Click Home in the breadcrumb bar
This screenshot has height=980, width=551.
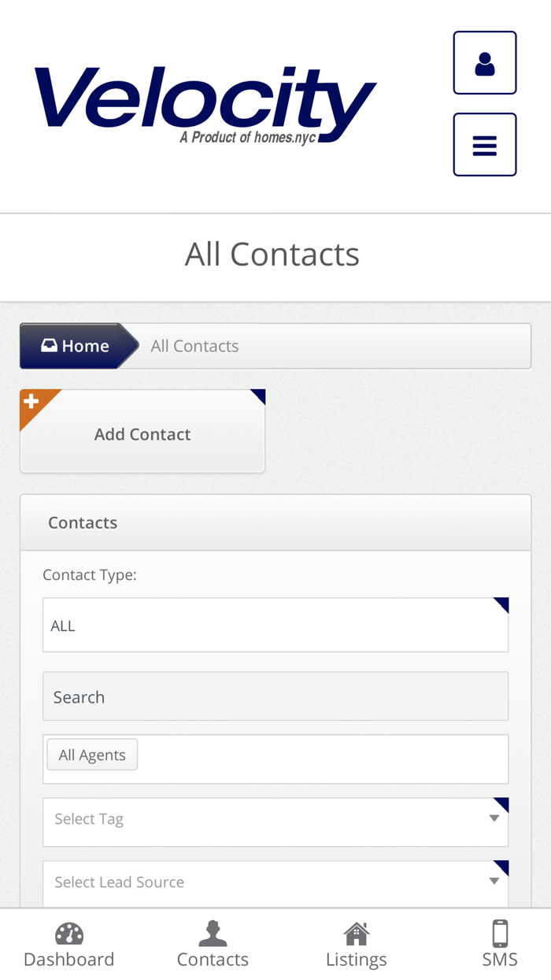point(76,345)
